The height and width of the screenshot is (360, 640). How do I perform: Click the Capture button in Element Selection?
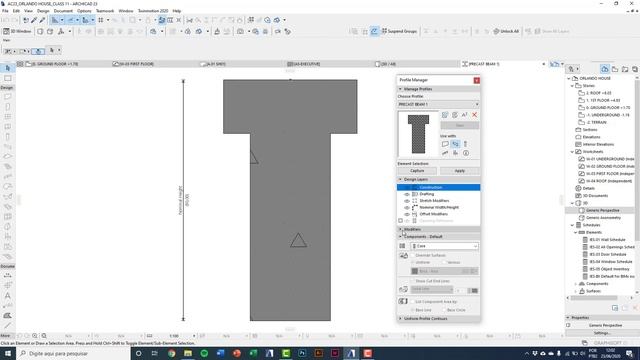(x=417, y=171)
